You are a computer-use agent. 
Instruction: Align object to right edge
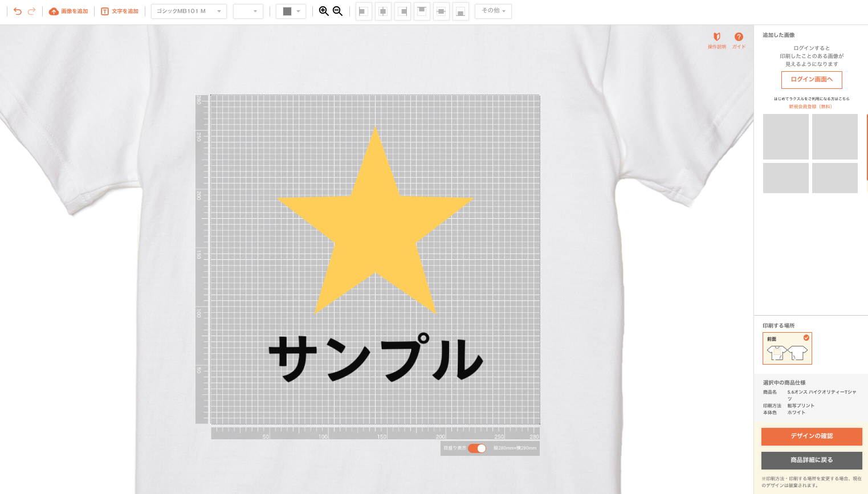(402, 11)
